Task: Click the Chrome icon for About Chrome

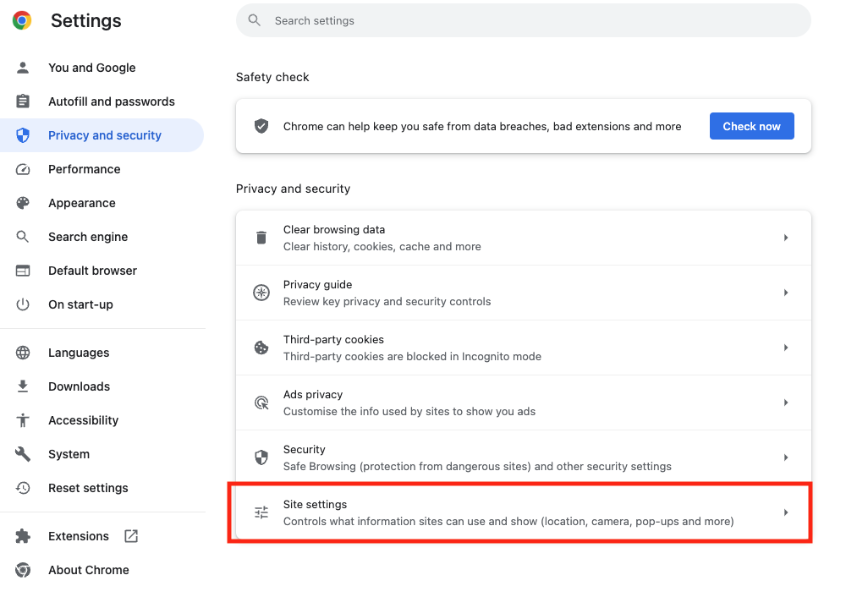Action: tap(23, 569)
